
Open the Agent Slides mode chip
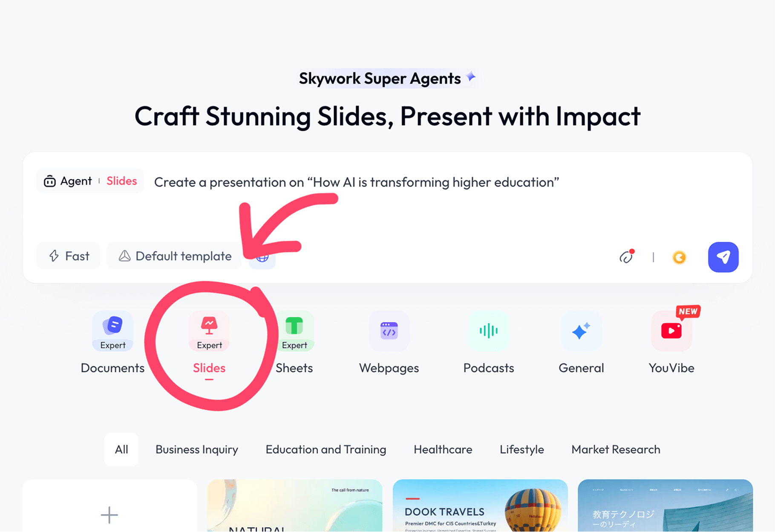(x=90, y=181)
